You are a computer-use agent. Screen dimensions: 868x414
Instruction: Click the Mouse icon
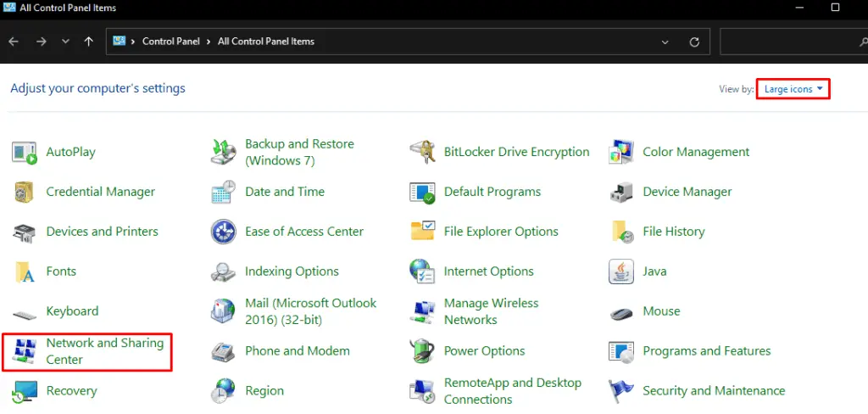click(x=621, y=312)
